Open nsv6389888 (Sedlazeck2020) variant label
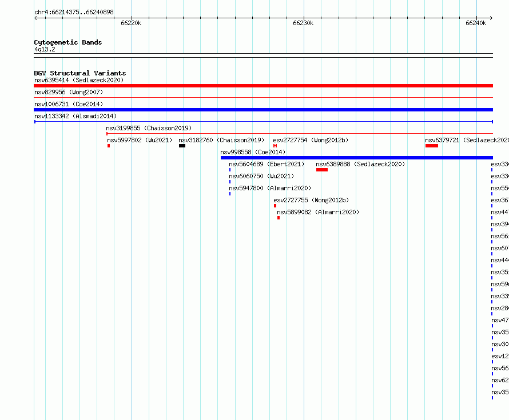 (x=360, y=164)
